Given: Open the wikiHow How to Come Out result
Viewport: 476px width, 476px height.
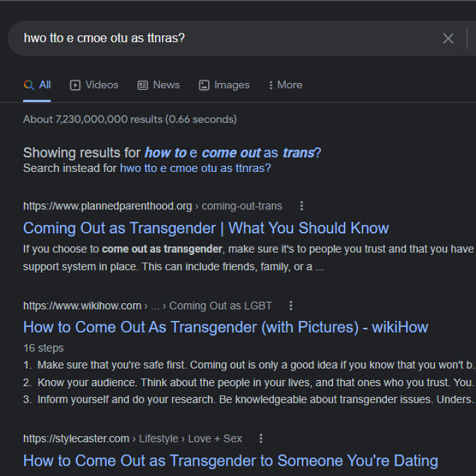Looking at the screenshot, I should 225,327.
